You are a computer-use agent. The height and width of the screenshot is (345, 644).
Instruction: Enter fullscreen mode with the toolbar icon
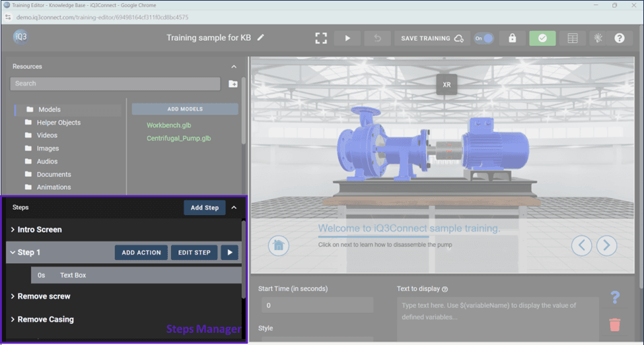tap(321, 38)
